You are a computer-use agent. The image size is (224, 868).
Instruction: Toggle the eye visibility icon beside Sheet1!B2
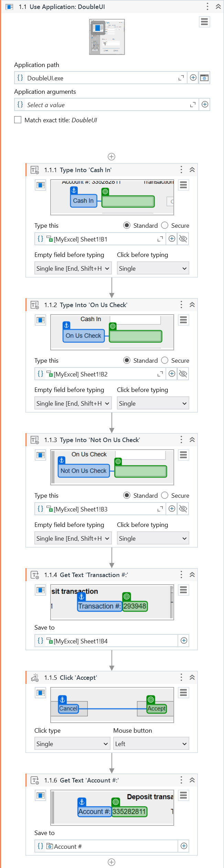pos(183,374)
